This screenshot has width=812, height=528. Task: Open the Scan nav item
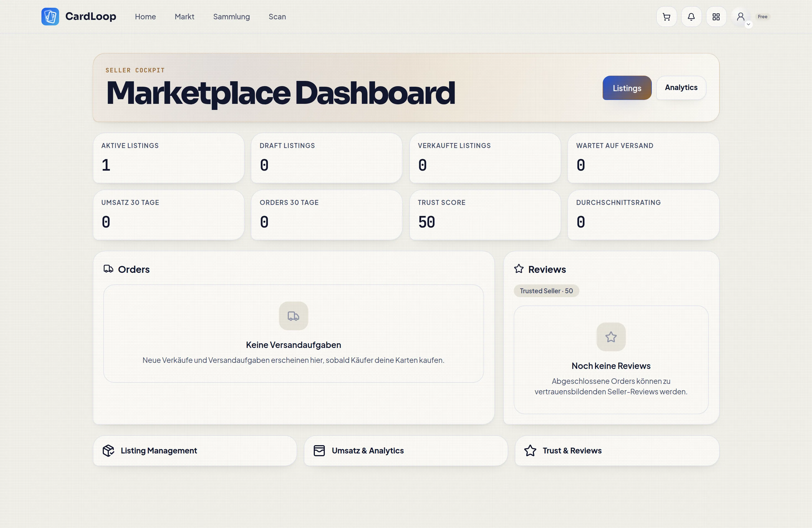click(x=277, y=16)
